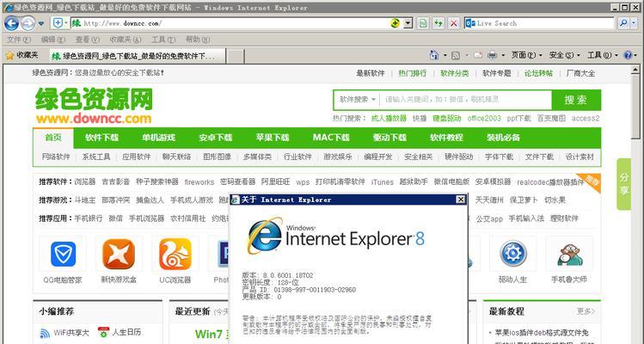Open the 文件 menu
Screen dimensions: 644x344
point(19,40)
